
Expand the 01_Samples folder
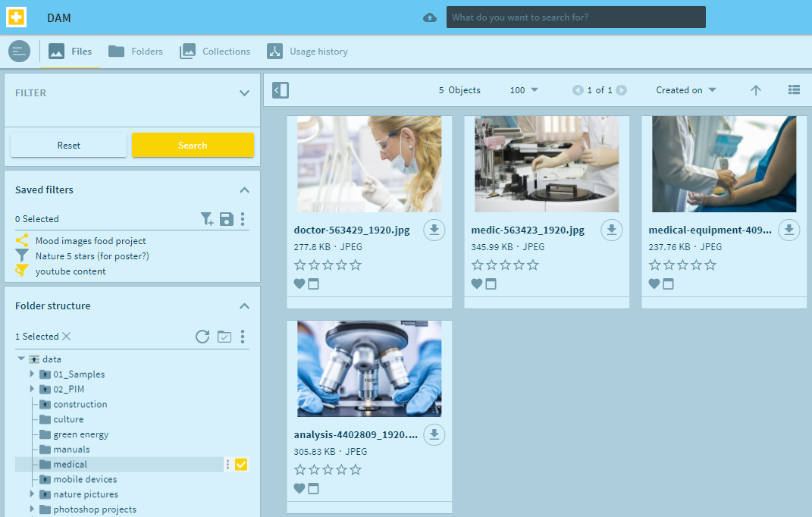(32, 374)
